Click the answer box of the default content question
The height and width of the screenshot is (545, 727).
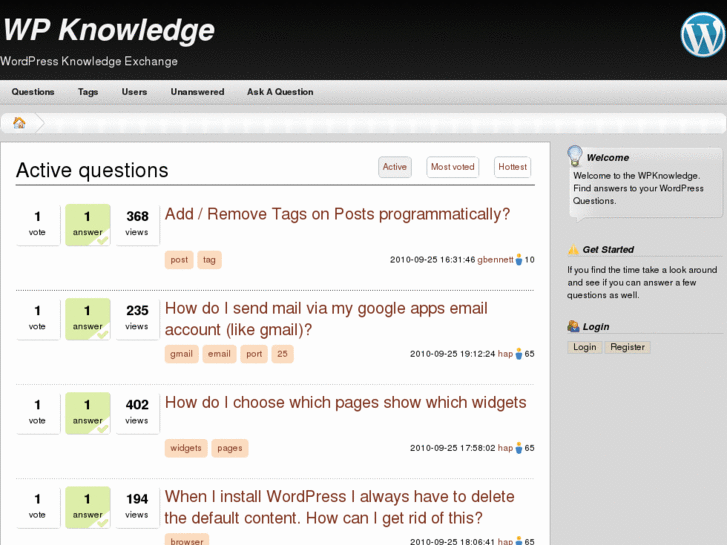click(x=88, y=507)
